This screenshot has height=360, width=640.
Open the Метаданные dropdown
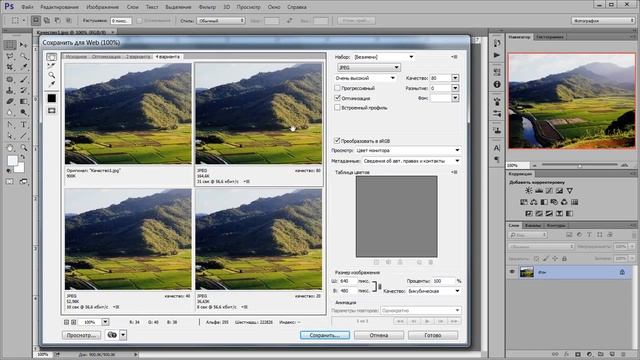coord(412,161)
